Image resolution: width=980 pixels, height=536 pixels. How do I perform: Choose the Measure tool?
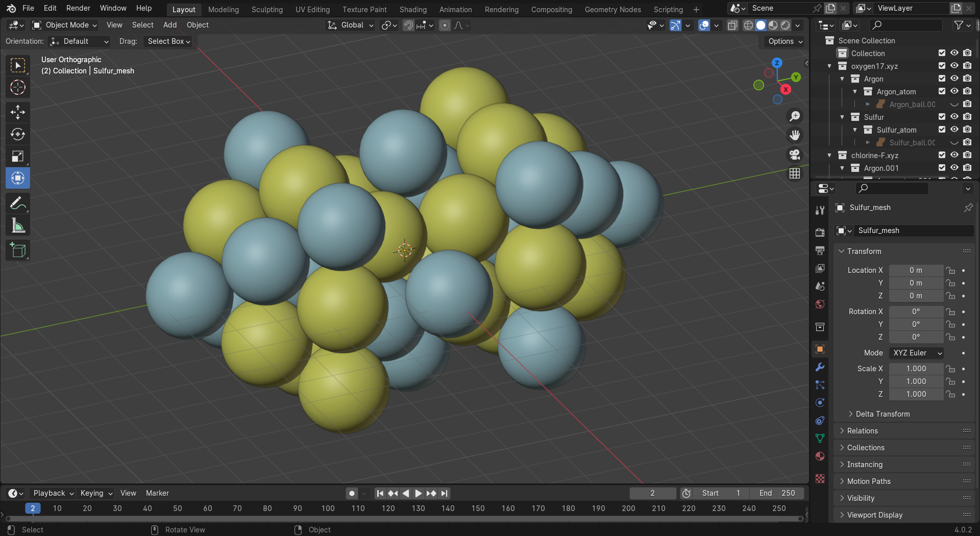point(18,225)
